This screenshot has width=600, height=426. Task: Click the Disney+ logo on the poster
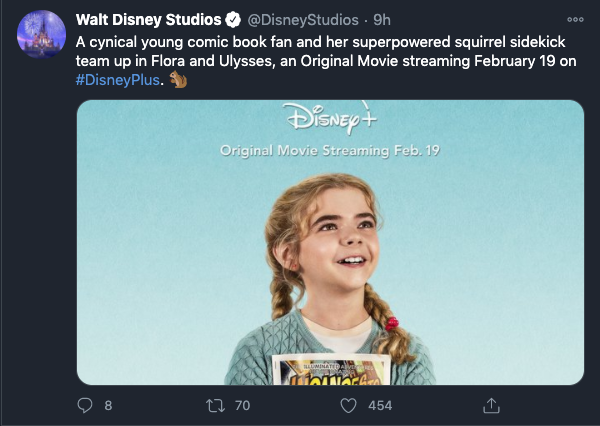pyautogui.click(x=329, y=118)
